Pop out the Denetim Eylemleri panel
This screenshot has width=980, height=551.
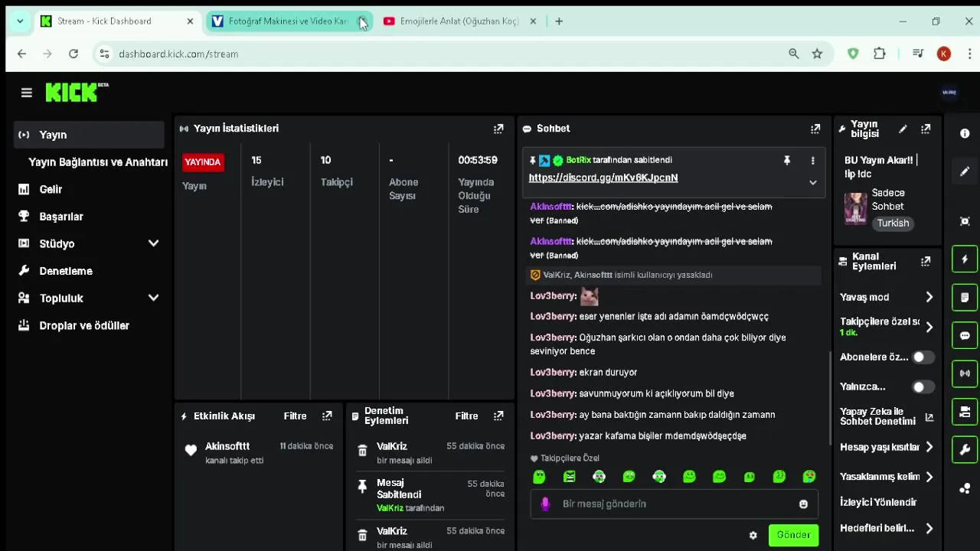coord(498,416)
